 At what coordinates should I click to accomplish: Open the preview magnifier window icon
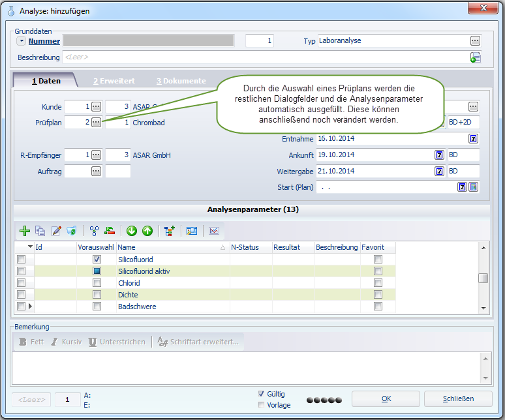click(192, 231)
